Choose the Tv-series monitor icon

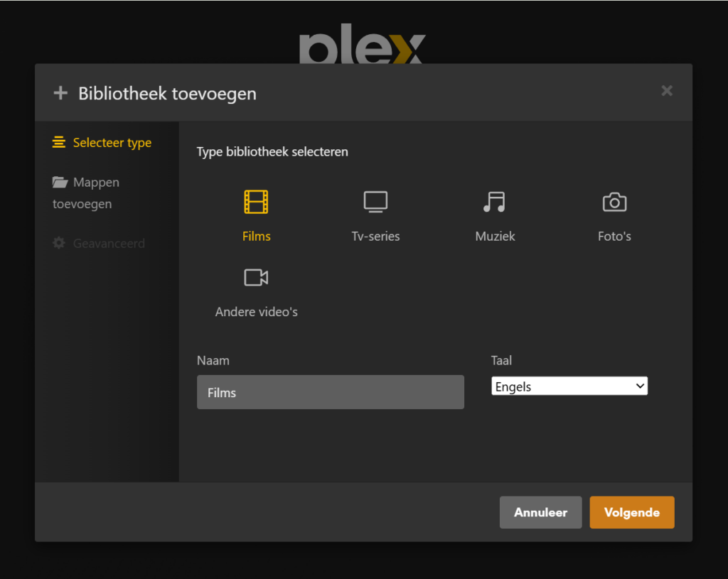375,202
